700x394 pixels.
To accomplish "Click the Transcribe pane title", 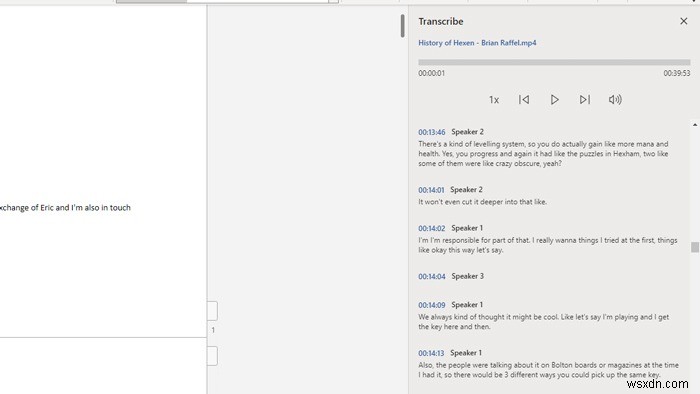I will [441, 21].
